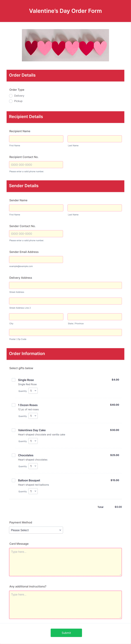
Task: Tick the 1 Dozen Roses checkbox
Action: coord(14,405)
